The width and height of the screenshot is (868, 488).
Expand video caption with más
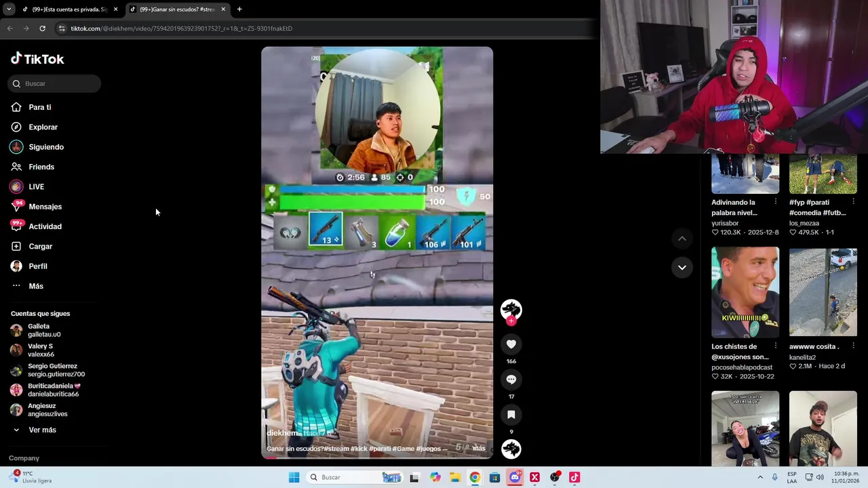(x=479, y=448)
